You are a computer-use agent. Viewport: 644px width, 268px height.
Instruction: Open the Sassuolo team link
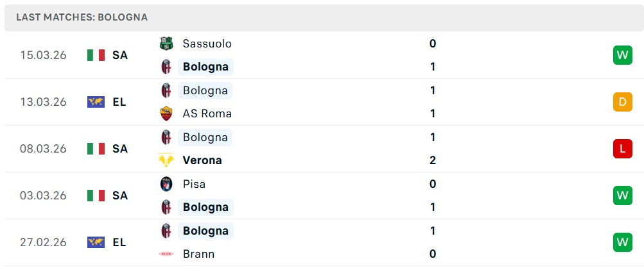(x=207, y=44)
